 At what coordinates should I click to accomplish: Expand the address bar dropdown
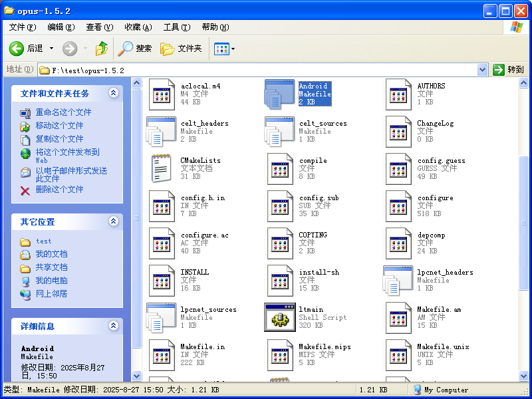click(483, 70)
